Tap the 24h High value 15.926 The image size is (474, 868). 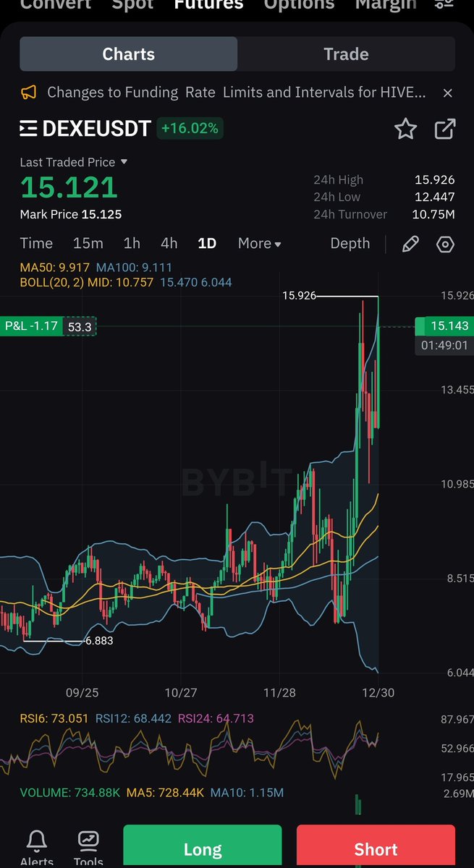(x=434, y=180)
